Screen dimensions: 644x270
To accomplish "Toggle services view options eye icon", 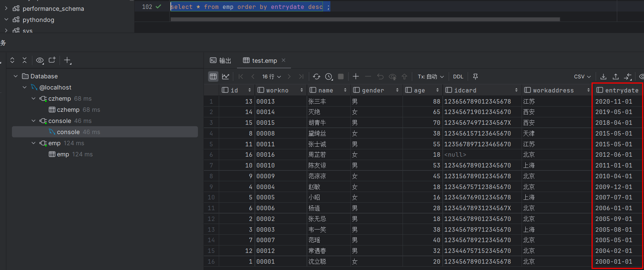I will [40, 60].
